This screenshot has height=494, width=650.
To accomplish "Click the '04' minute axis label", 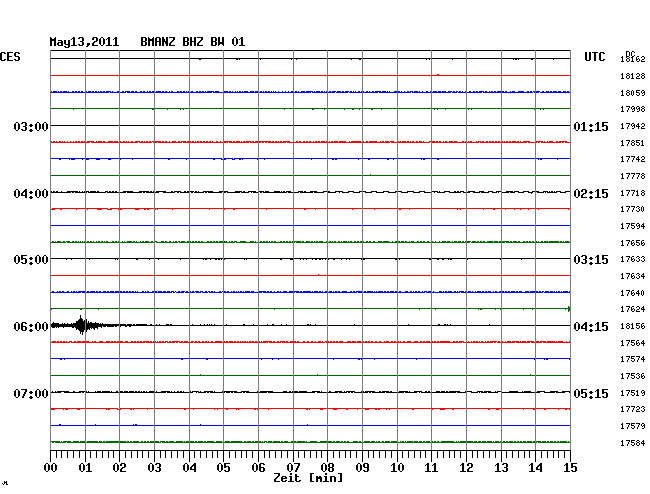I will (x=189, y=468).
